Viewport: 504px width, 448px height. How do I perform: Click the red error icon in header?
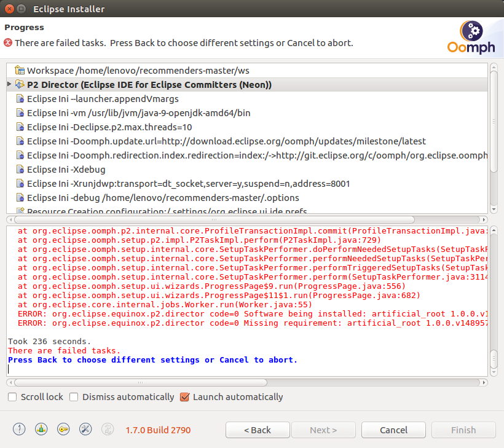point(8,42)
